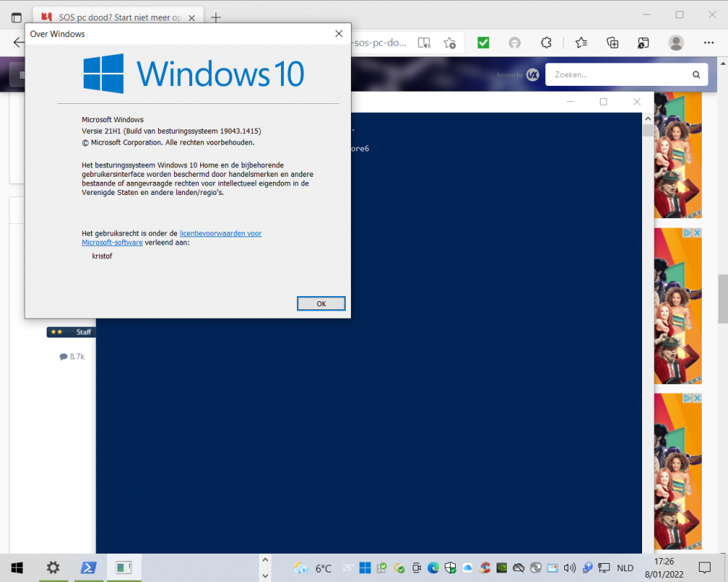Activate Read Aloud immersive reader icon
This screenshot has width=728, height=582.
click(x=424, y=43)
